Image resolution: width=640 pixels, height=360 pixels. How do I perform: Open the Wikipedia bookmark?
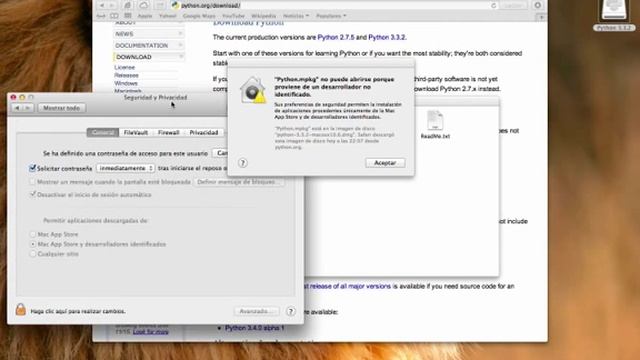tap(263, 16)
